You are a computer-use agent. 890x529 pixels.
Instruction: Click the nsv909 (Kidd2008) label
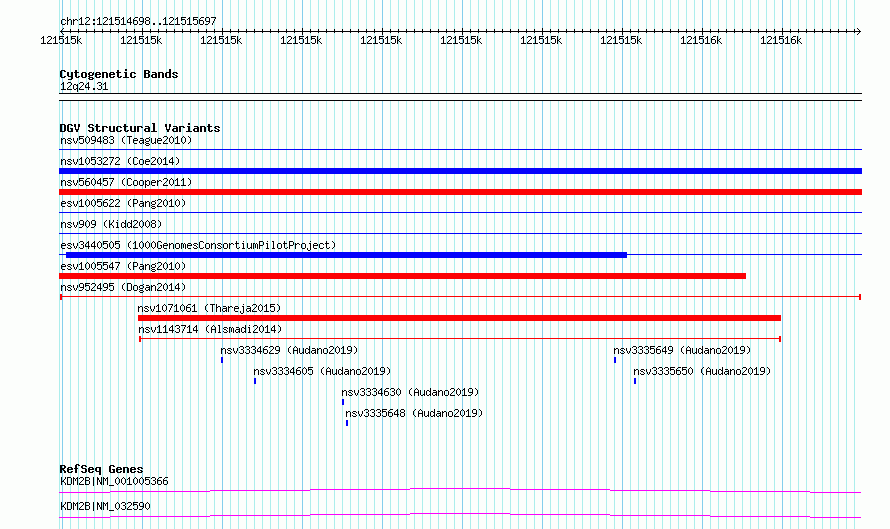pos(111,224)
